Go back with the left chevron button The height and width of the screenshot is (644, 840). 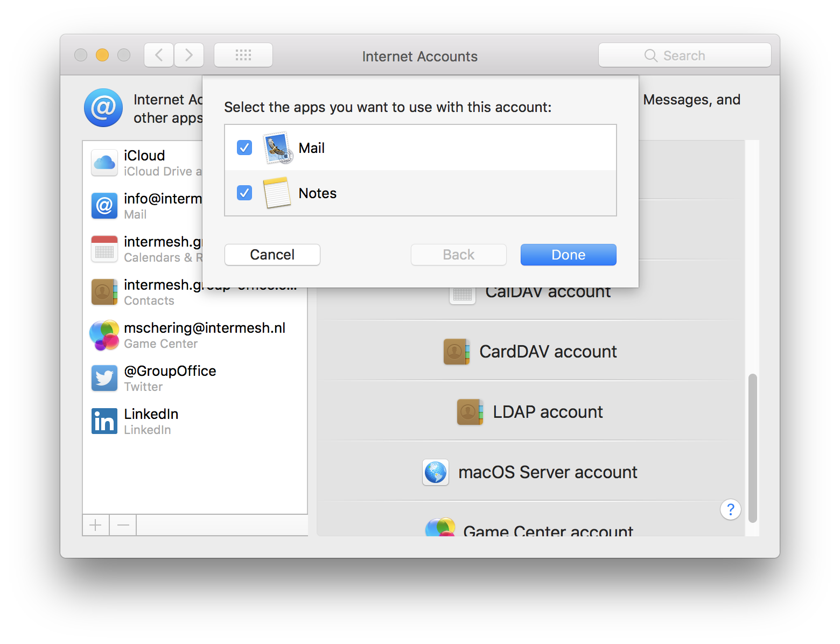(x=159, y=55)
